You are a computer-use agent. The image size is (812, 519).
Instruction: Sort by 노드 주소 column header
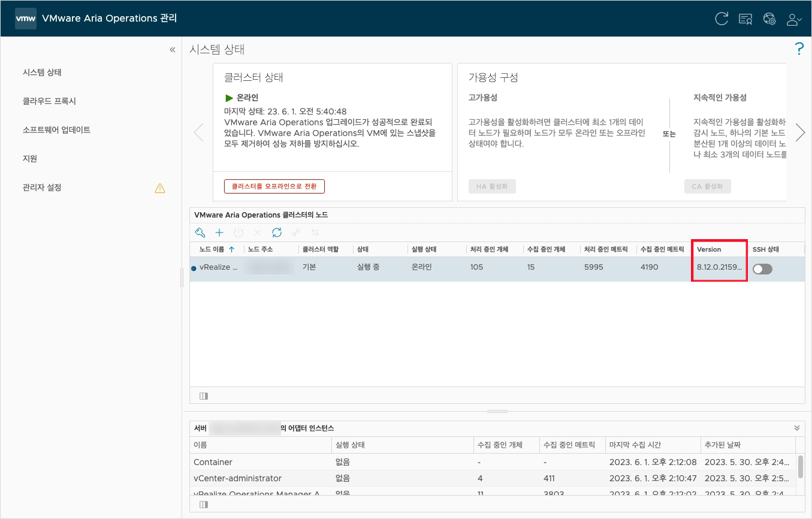tap(261, 249)
